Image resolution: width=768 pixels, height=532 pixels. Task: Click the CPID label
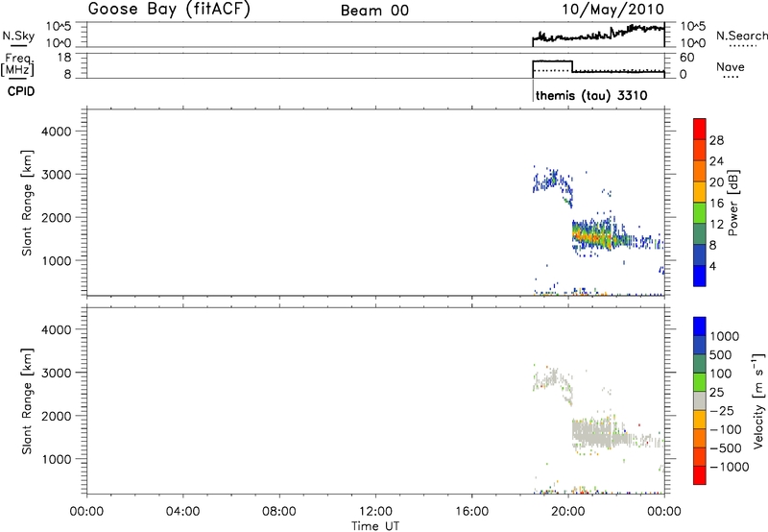21,91
